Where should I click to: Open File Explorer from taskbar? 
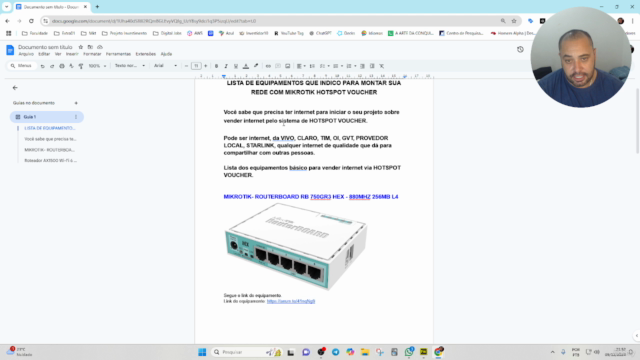pos(365,352)
